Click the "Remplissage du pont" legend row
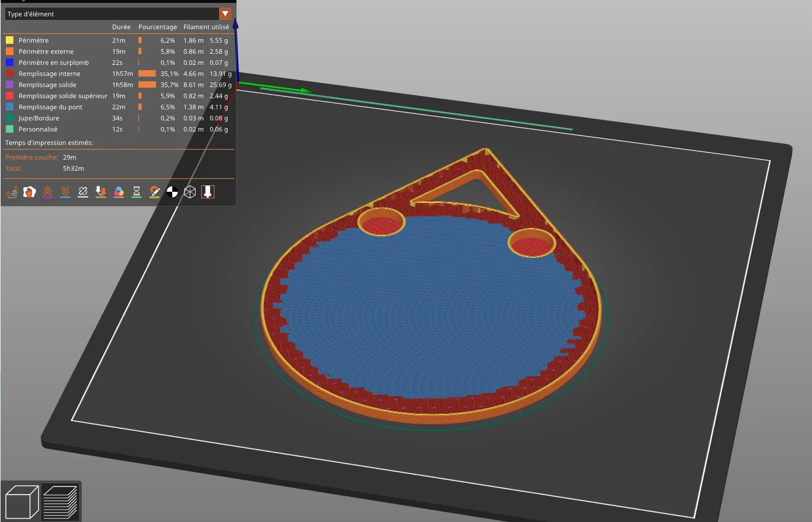 [x=50, y=107]
